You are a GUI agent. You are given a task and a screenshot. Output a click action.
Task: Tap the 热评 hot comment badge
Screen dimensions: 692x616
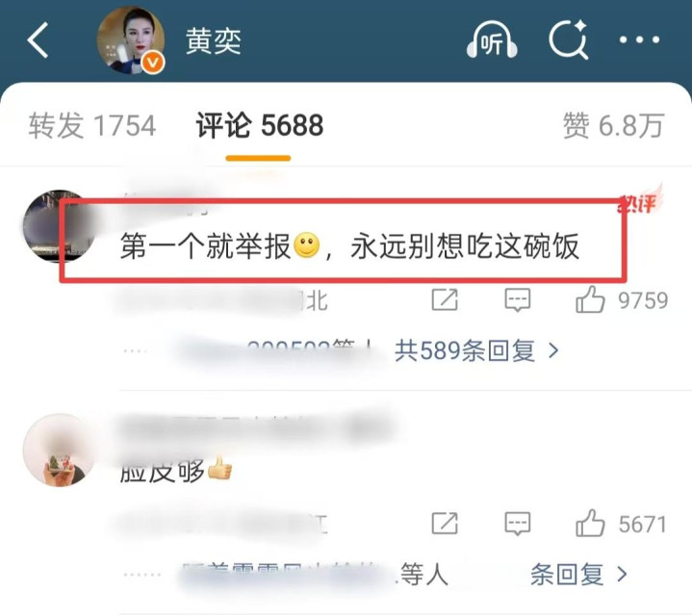click(x=639, y=202)
